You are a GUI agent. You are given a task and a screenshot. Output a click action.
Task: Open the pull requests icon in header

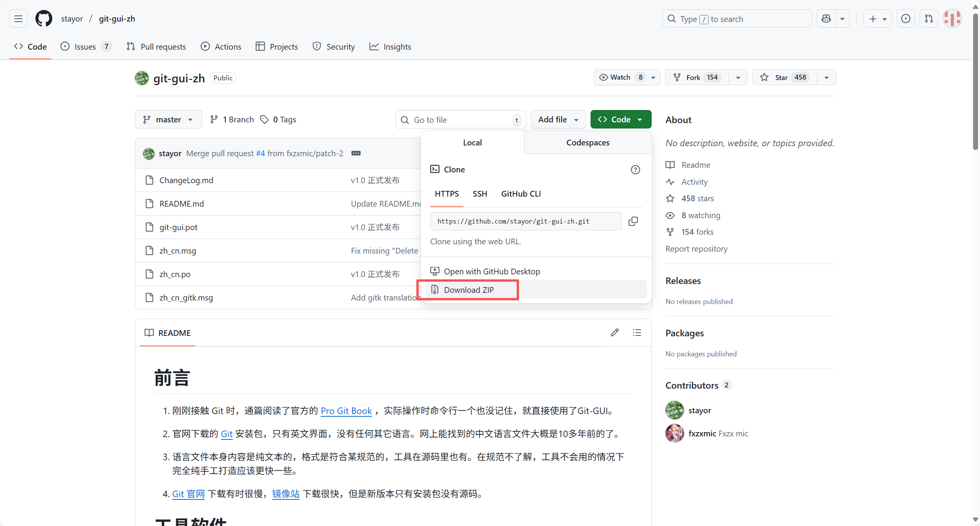929,18
